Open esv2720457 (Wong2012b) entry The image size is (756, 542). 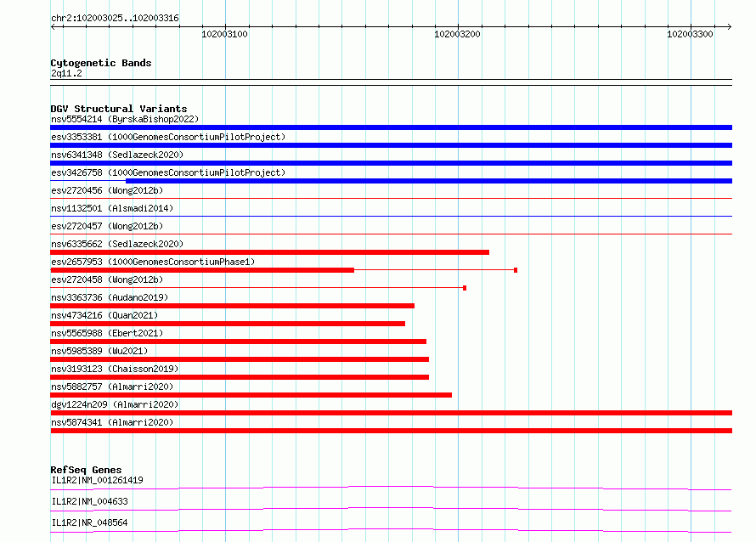tap(107, 226)
